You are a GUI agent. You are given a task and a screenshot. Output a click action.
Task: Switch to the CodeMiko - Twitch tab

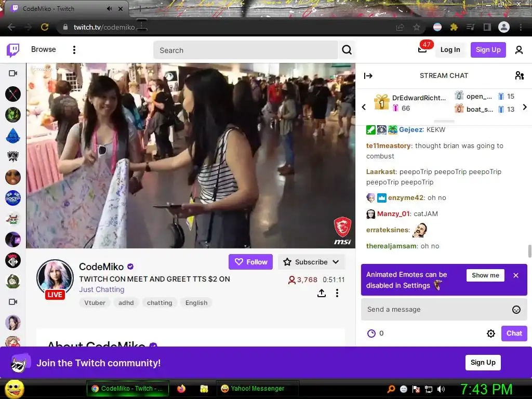pyautogui.click(x=64, y=9)
